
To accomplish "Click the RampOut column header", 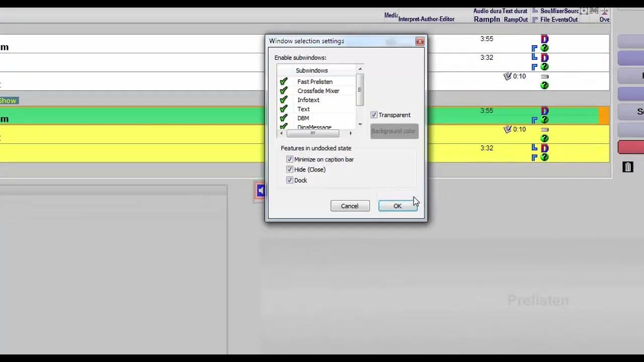I will [516, 20].
